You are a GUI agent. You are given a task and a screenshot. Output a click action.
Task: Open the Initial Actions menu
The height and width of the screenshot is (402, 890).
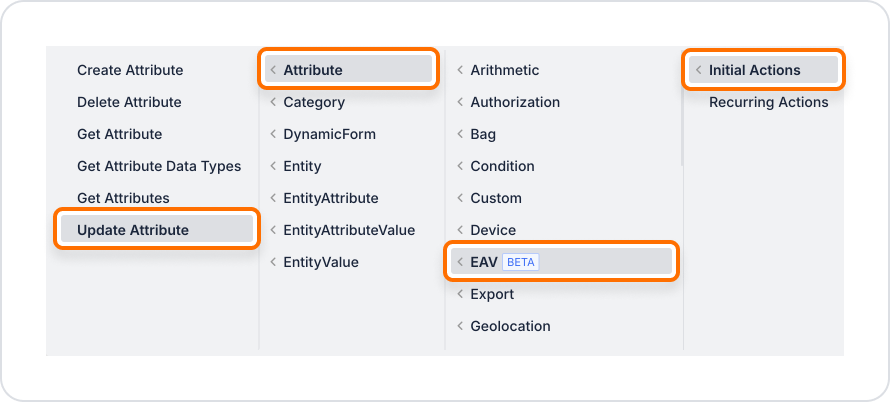[x=763, y=70]
